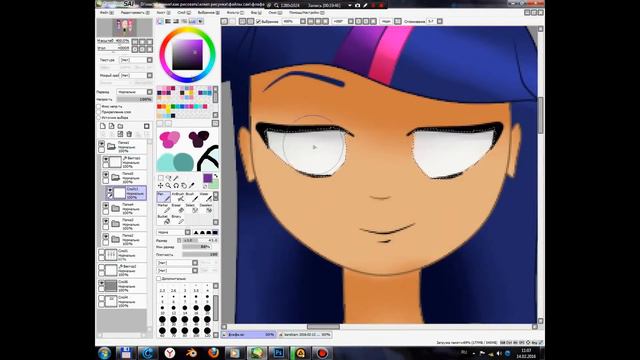Select the Eraser tool
The width and height of the screenshot is (640, 360).
(178, 208)
